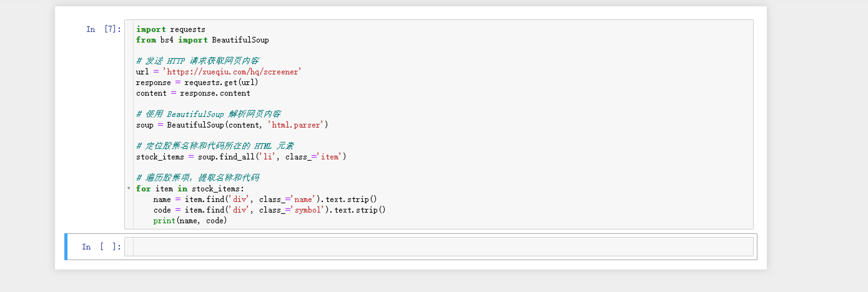
Task: Click the 'symbol' class string
Action: tap(308, 210)
